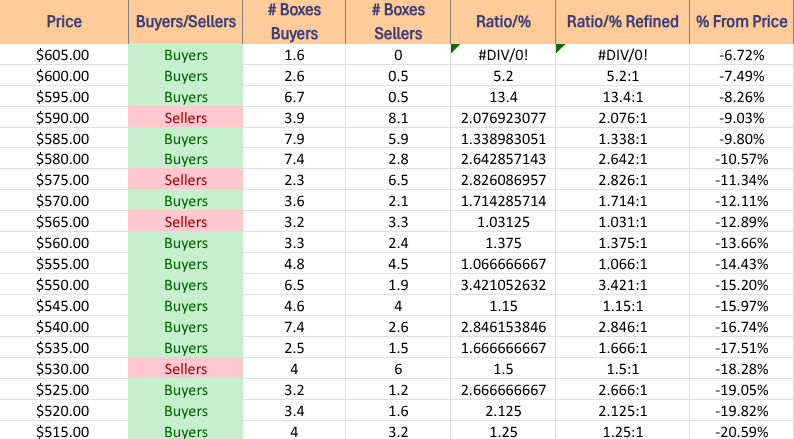
Task: Select the -20.59% cell in the last row
Action: click(x=741, y=432)
